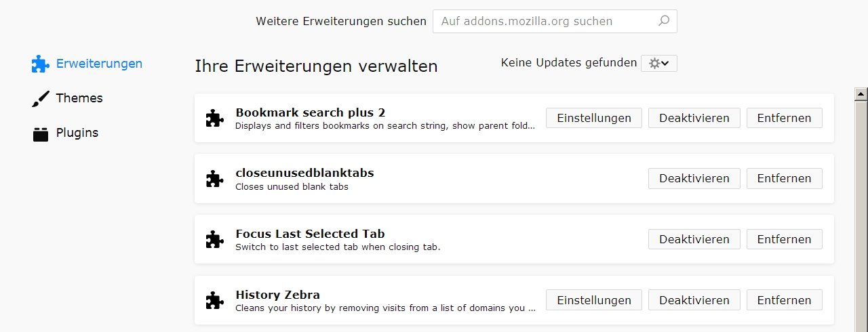Screen dimensions: 868x332
Task: Remove the Bookmark search plus 2 extension
Action: (784, 118)
